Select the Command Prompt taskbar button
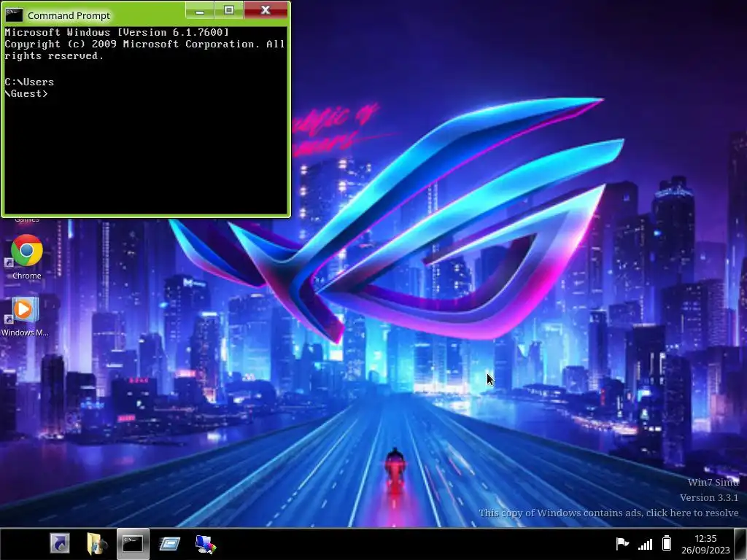The image size is (747, 560). tap(133, 543)
